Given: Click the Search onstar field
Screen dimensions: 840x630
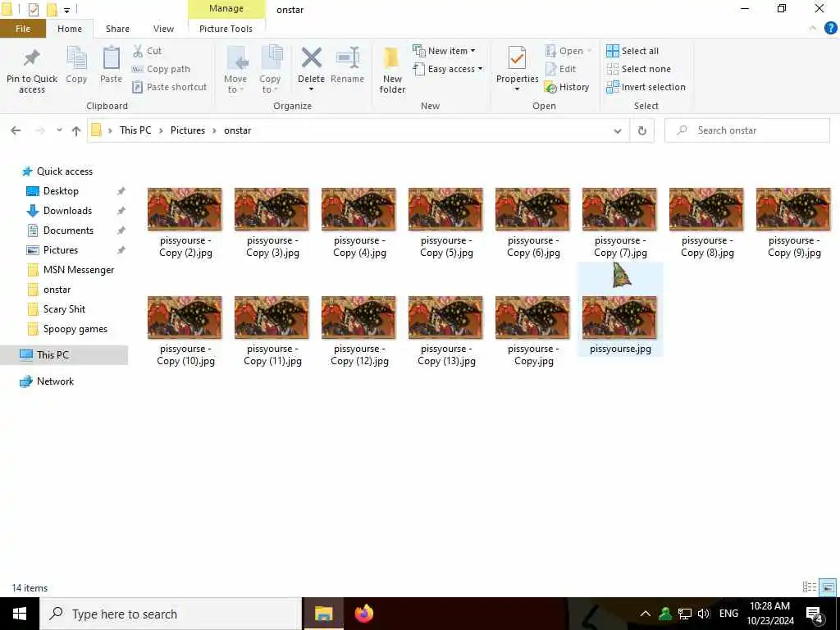Looking at the screenshot, I should [746, 130].
